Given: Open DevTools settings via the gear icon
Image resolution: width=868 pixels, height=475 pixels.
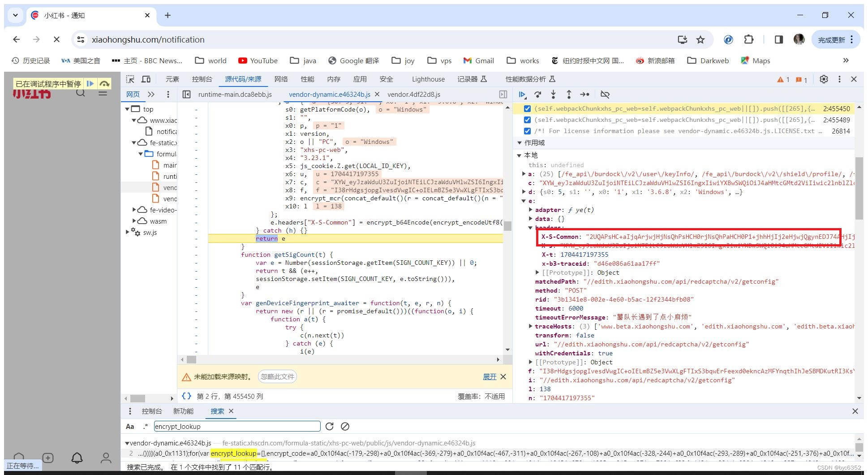Looking at the screenshot, I should [x=824, y=79].
